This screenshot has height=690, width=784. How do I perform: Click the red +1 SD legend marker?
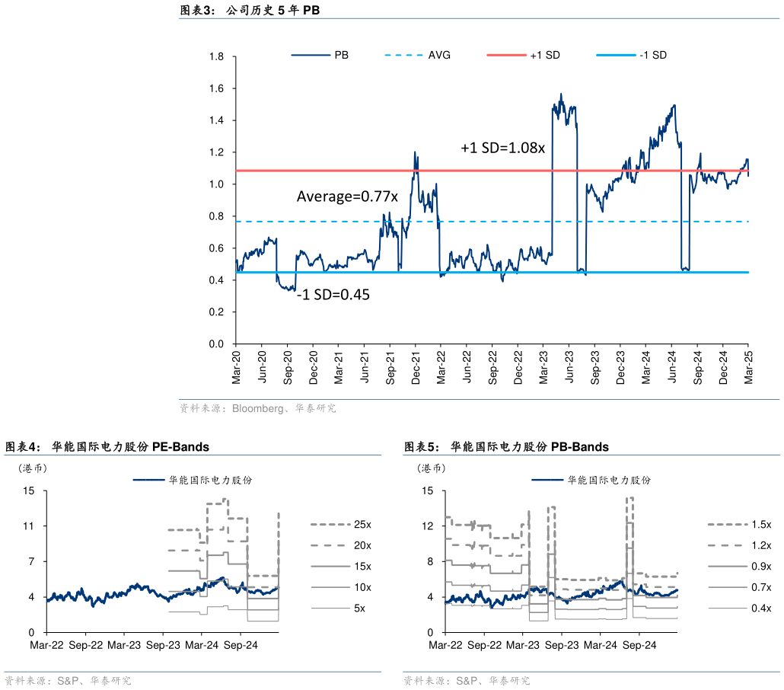click(x=505, y=56)
